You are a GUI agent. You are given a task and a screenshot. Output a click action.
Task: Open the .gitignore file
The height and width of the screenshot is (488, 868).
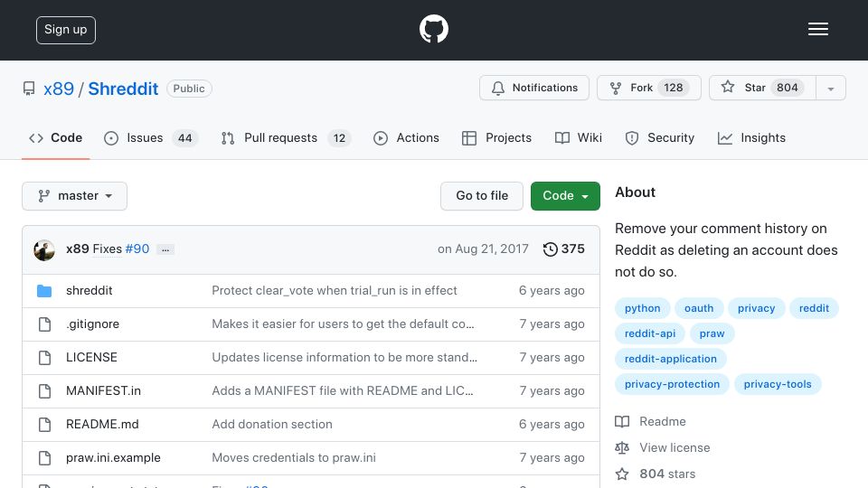coord(92,324)
